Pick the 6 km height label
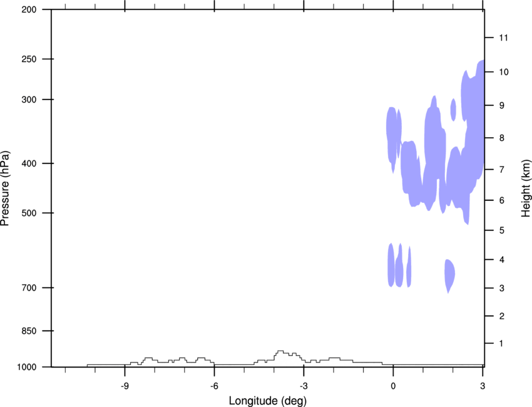The height and width of the screenshot is (407, 532). 502,200
